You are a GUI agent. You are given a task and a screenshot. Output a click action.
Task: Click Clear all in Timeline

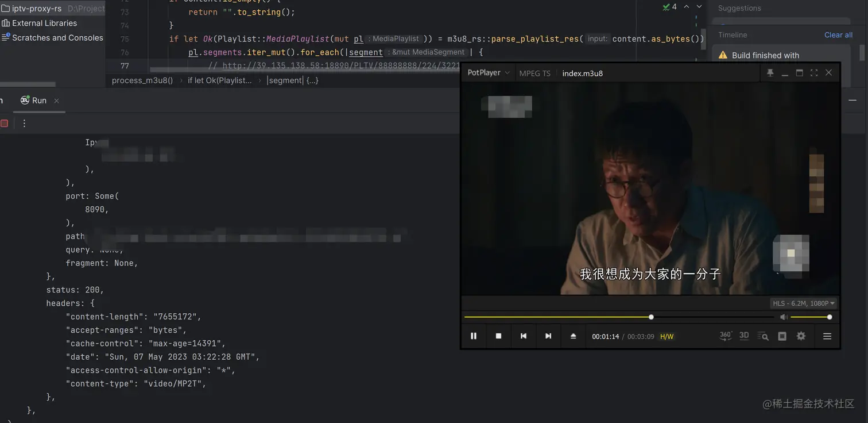[838, 35]
